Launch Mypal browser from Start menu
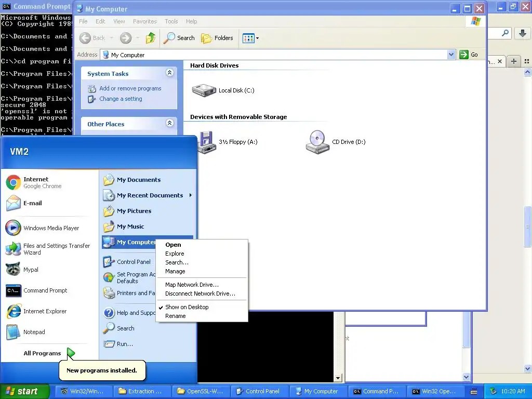Screen dimensions: 532x399 click(22, 270)
